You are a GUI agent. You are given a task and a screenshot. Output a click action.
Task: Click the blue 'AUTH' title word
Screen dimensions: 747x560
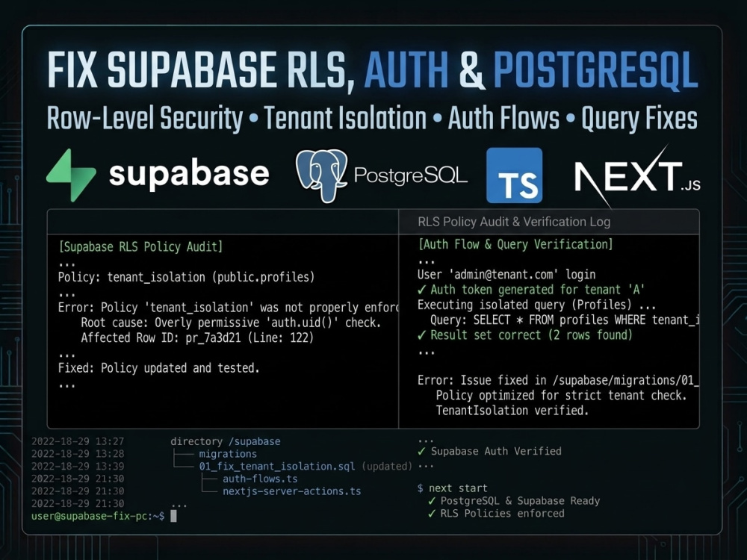tap(406, 69)
